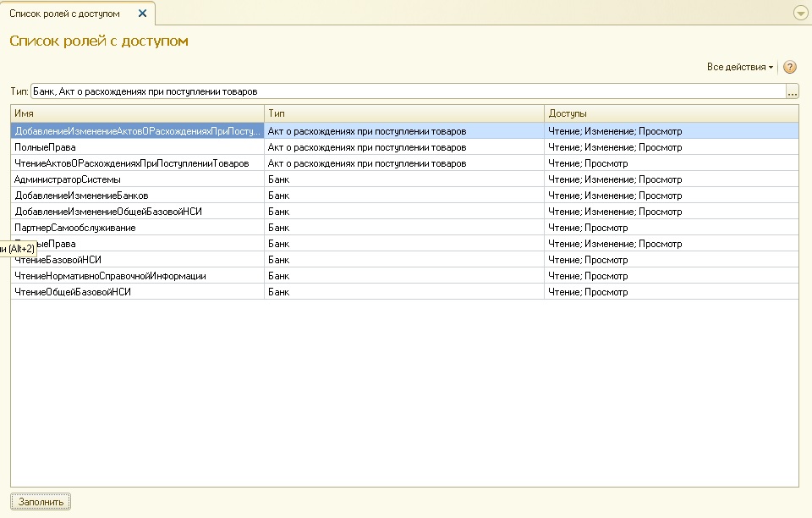This screenshot has width=812, height=518.
Task: Select the "ПартнерСамообслуживание" row
Action: pos(404,228)
